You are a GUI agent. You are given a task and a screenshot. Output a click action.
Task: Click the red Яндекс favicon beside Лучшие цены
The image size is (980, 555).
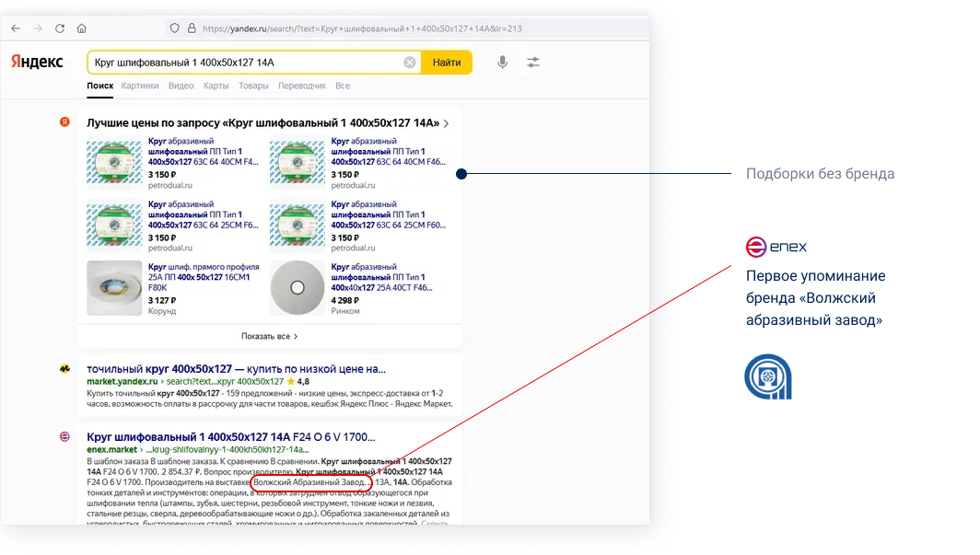[x=65, y=121]
